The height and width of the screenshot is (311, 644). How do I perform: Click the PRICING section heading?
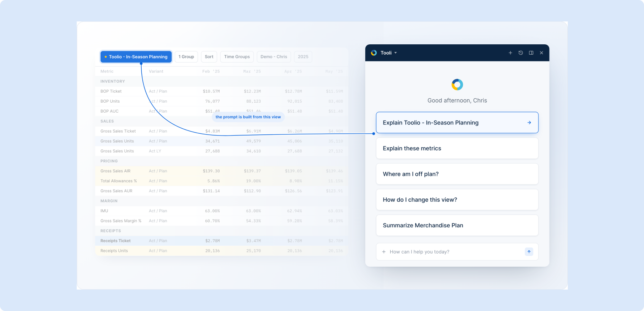point(109,161)
